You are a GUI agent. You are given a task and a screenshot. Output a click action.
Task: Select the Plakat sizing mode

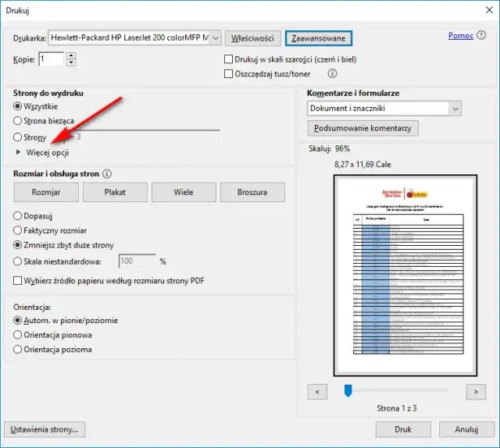(x=114, y=192)
